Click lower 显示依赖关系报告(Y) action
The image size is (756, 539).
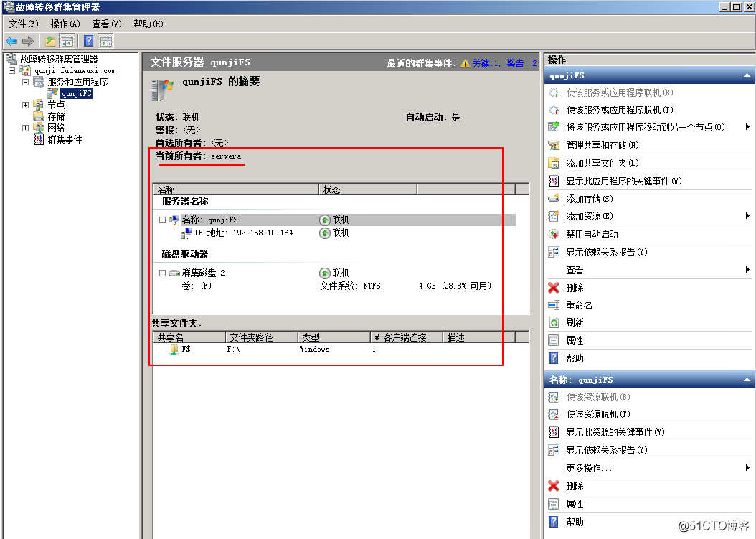[606, 450]
